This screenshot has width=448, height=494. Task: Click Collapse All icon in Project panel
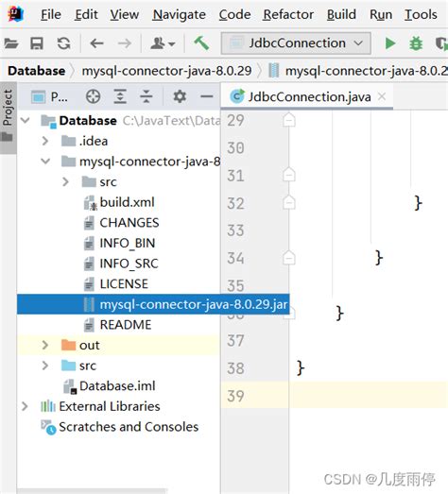point(146,96)
